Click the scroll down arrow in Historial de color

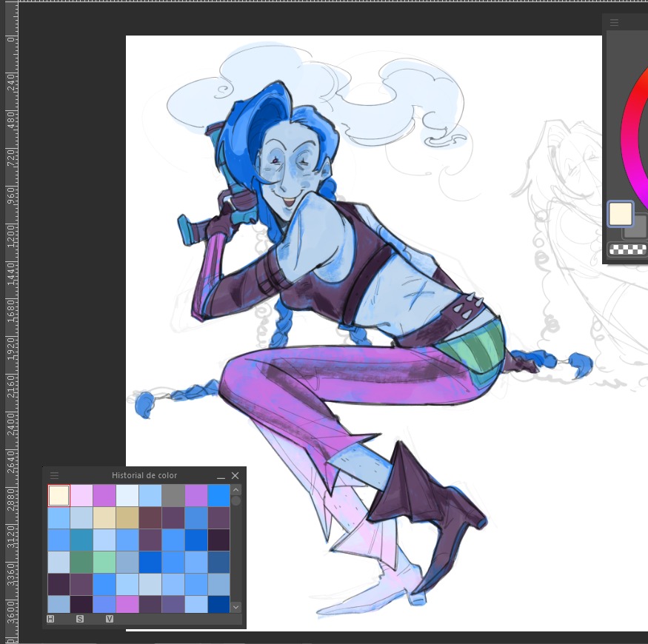pos(236,607)
